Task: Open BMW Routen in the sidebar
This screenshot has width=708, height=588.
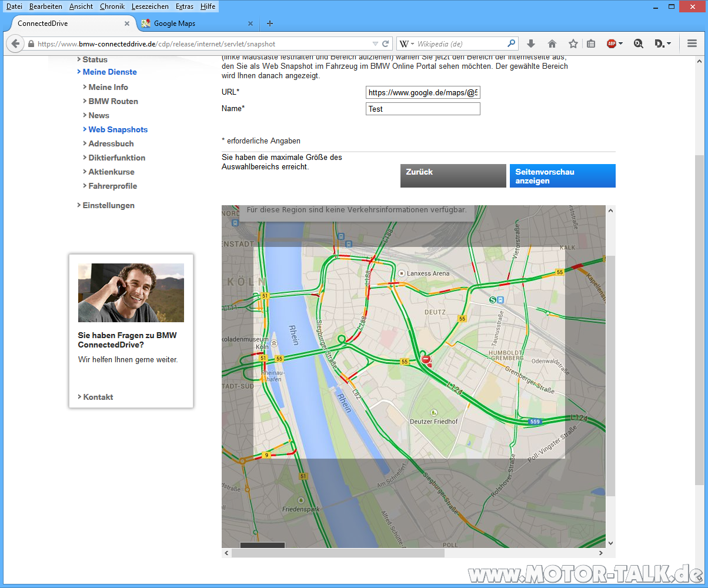Action: (113, 101)
